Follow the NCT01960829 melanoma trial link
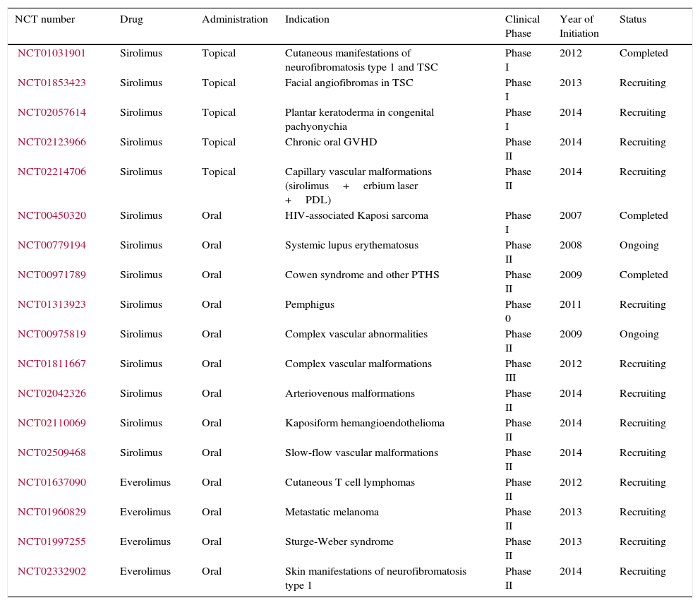This screenshot has height=605, width=700. click(52, 512)
